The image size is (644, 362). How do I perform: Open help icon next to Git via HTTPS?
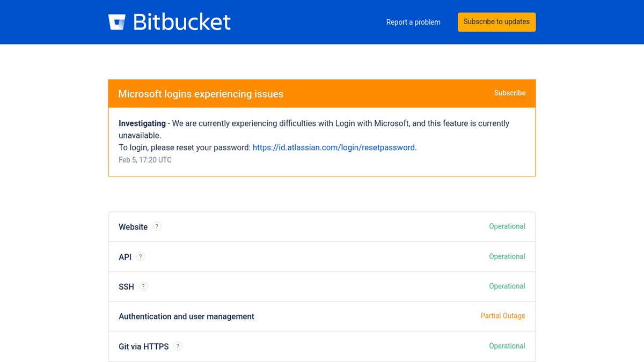point(178,346)
